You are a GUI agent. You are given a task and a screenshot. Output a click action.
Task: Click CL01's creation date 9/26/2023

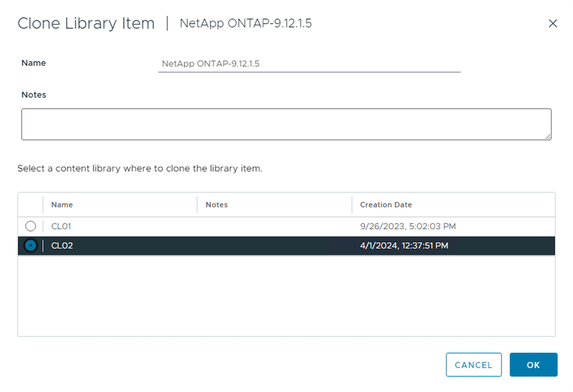coord(408,227)
